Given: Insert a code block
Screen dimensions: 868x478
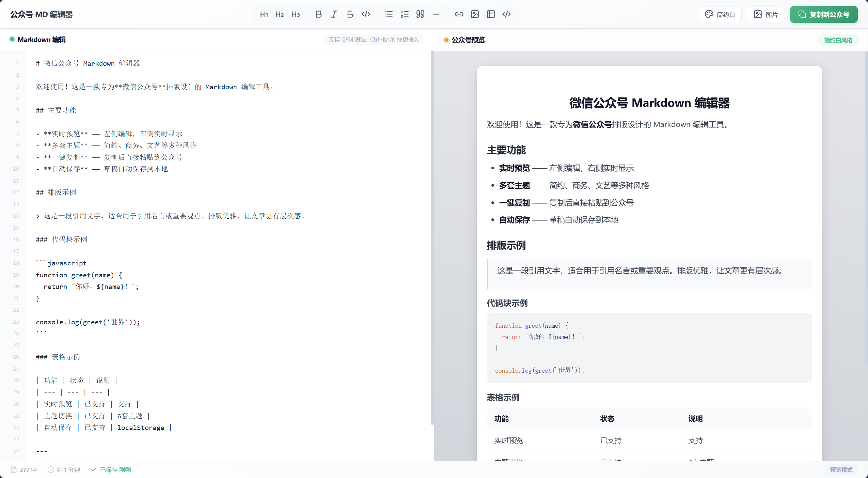Looking at the screenshot, I should pyautogui.click(x=507, y=14).
